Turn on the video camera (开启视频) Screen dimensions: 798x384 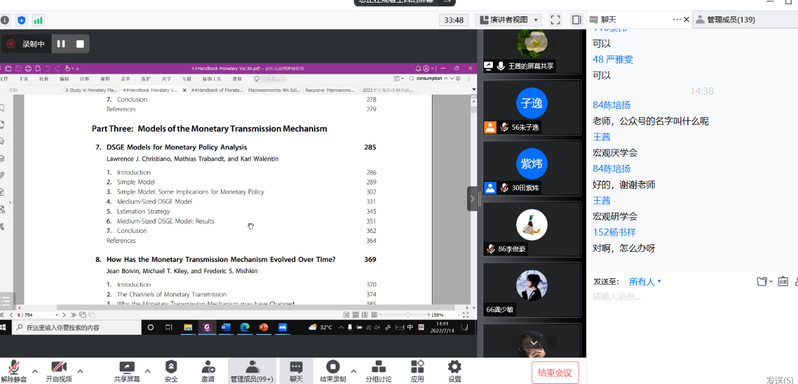(x=59, y=371)
